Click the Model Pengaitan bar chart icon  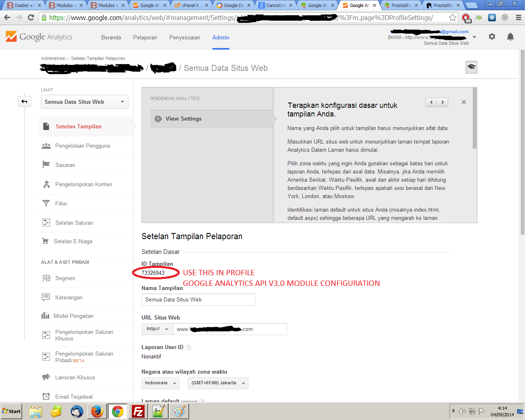(x=45, y=316)
